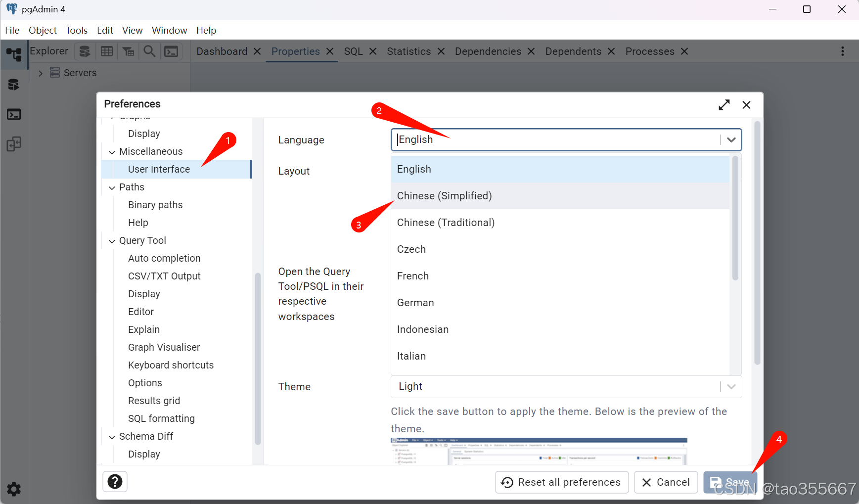
Task: Select German language option
Action: (x=560, y=303)
